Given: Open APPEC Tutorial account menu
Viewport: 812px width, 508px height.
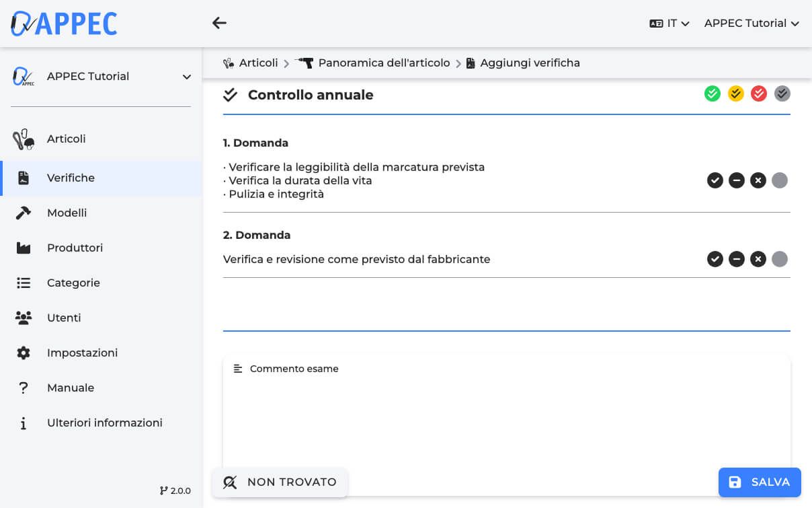Looking at the screenshot, I should point(752,23).
